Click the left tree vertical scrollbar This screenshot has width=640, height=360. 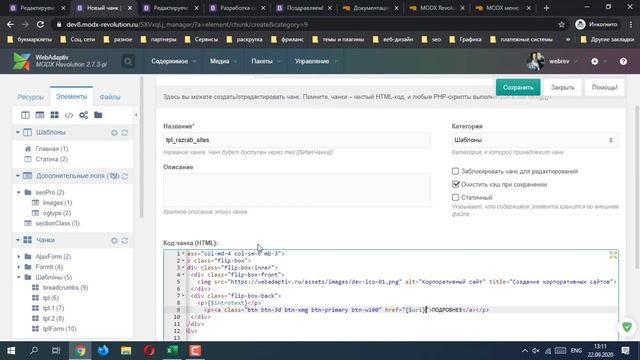pyautogui.click(x=142, y=147)
